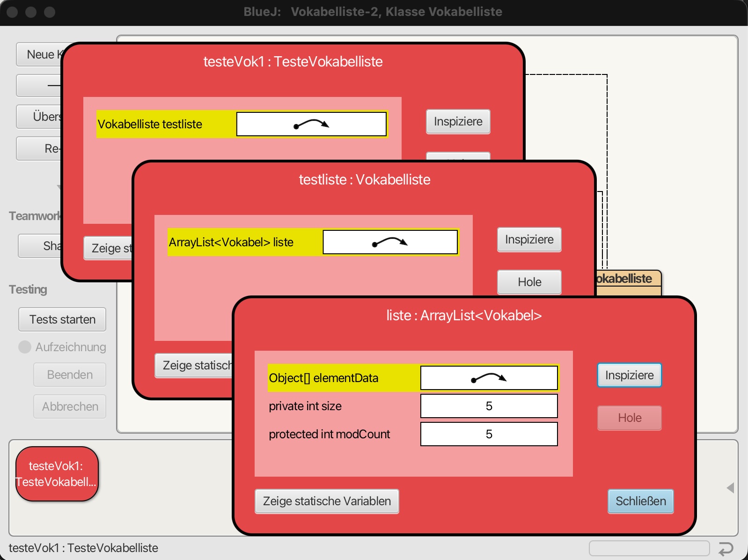Start tests with Tests starten button

[x=62, y=319]
